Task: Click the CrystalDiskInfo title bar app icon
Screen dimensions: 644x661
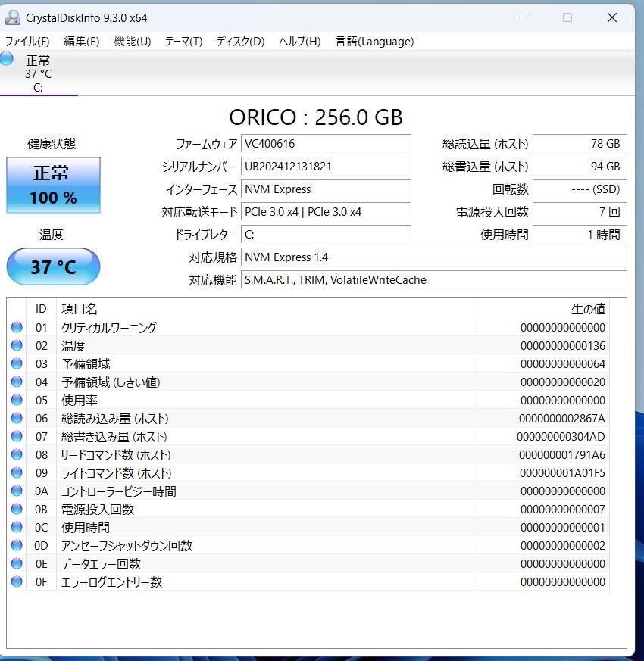Action: click(x=13, y=17)
